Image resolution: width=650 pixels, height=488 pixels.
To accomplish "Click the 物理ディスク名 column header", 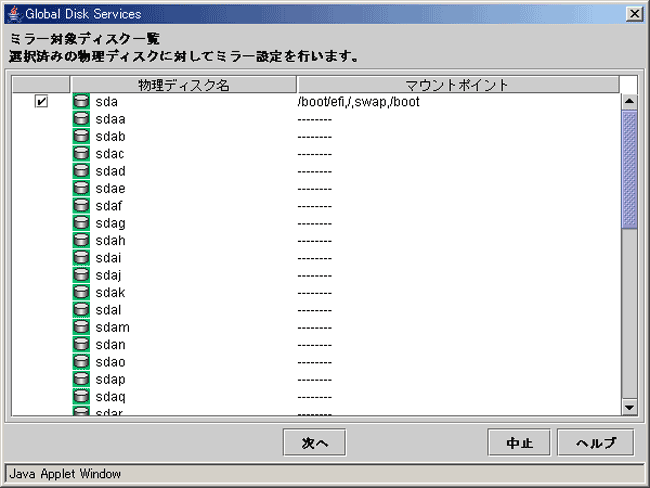I will 184,85.
